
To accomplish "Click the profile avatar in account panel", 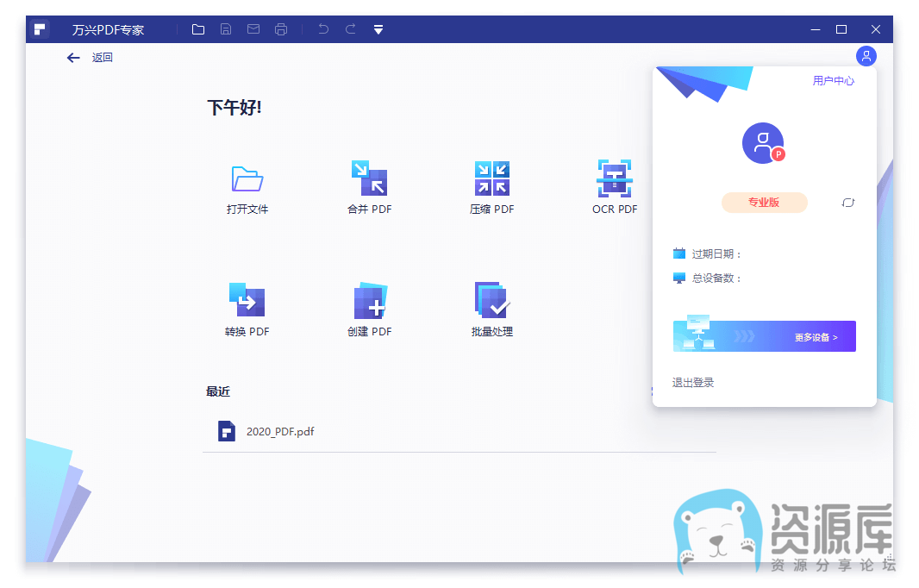I will tap(763, 143).
